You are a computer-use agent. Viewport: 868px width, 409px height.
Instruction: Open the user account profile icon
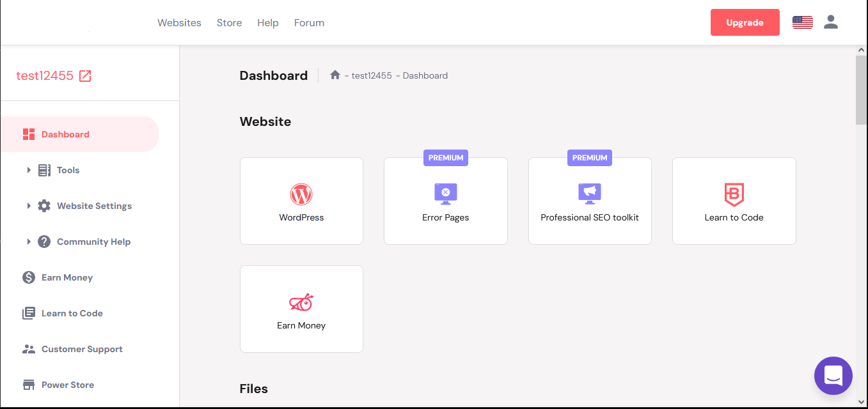(x=830, y=22)
